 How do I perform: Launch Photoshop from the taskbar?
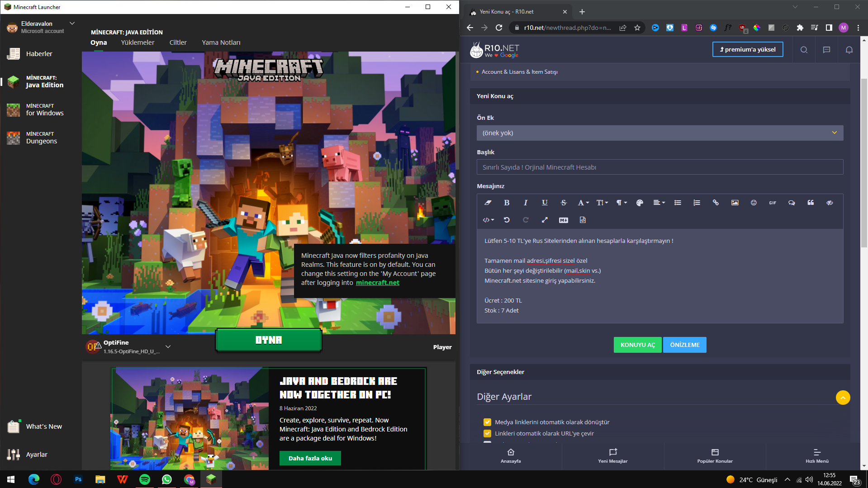(78, 479)
